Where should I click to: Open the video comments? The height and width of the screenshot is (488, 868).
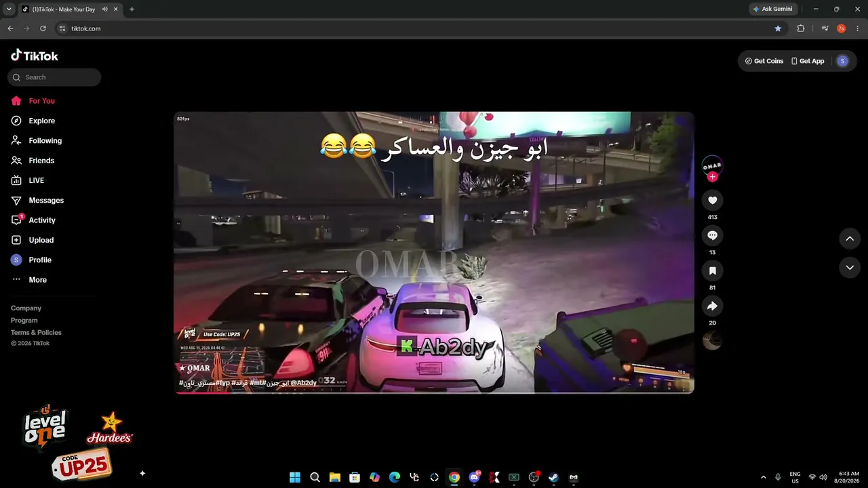coord(712,235)
